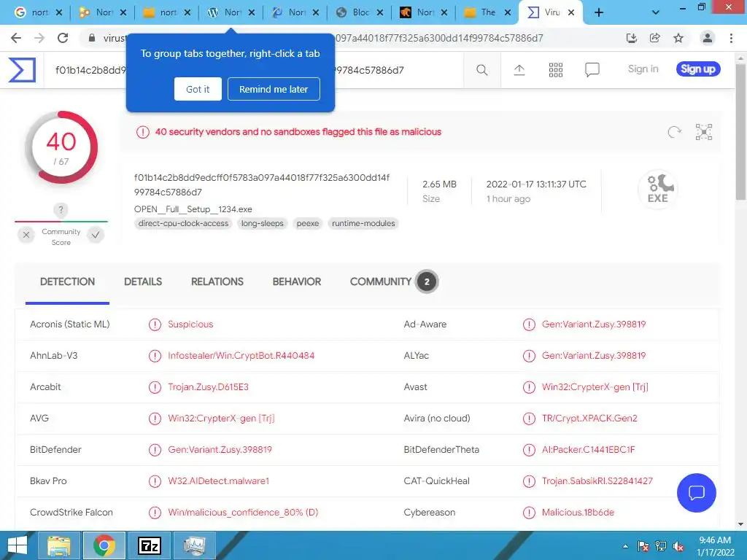Viewport: 747px width, 560px height.
Task: Vote negative with community X icon
Action: (x=26, y=235)
